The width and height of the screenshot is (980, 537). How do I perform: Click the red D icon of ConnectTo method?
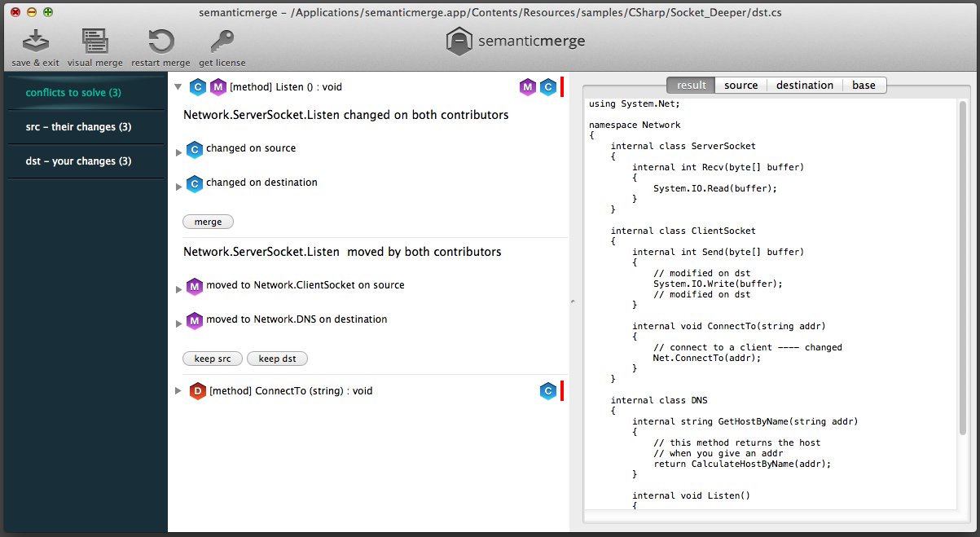point(197,391)
